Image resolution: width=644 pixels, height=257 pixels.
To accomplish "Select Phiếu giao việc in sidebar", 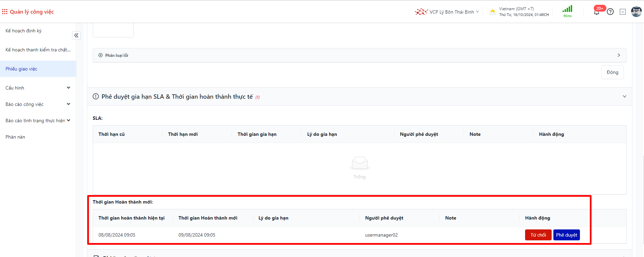I will pos(38,69).
